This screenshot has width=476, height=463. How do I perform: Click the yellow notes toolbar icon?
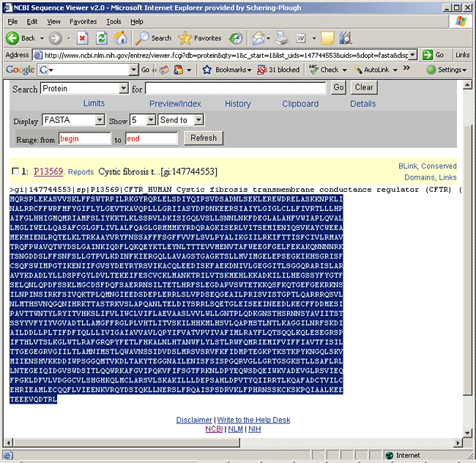[327, 38]
